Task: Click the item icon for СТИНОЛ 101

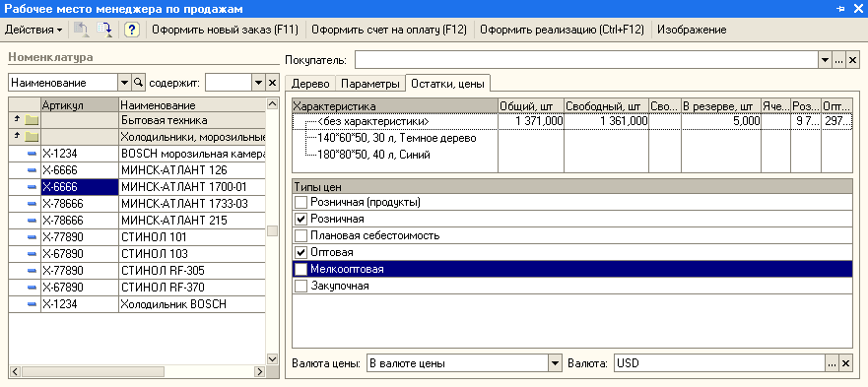Action: coord(33,237)
